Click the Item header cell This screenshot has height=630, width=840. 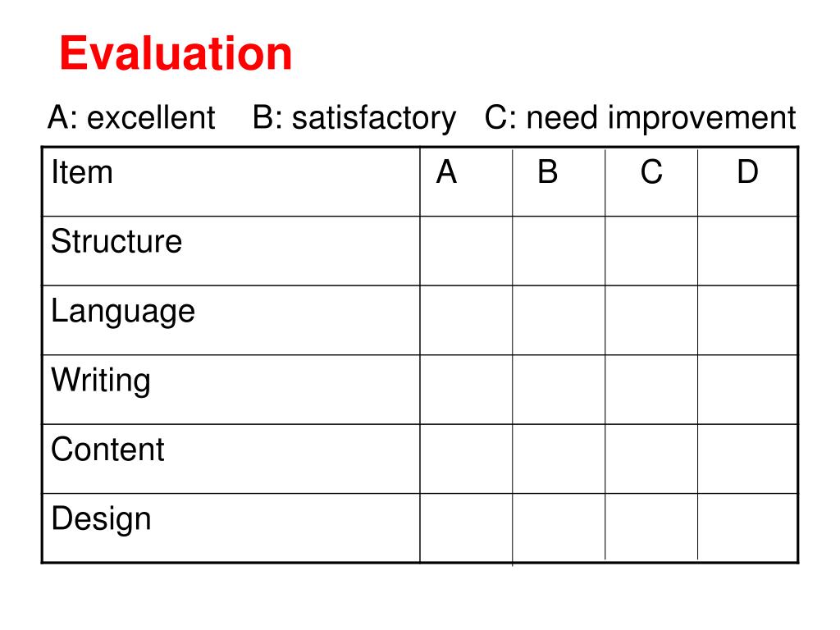coord(231,182)
